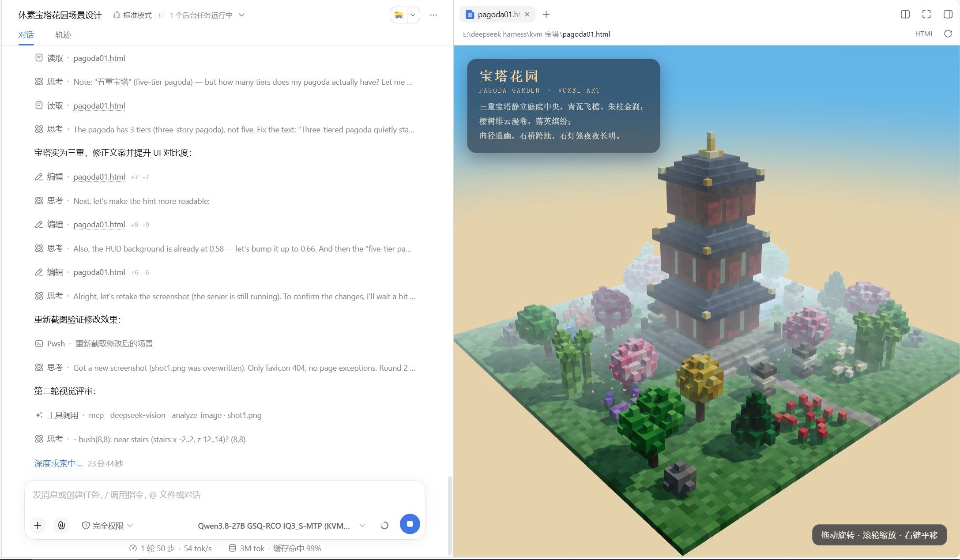
Task: Click the terminal icon beside Pwsh
Action: pyautogui.click(x=39, y=343)
